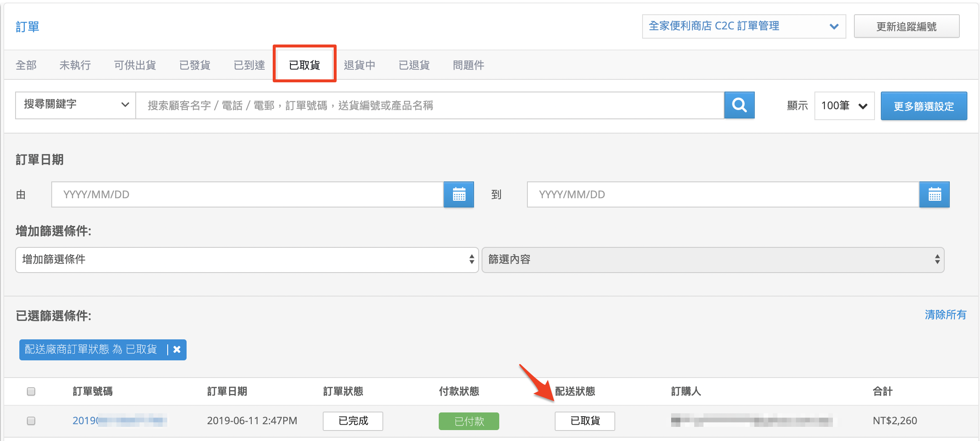Viewport: 980px width, 441px height.
Task: Click the 清除所有 link
Action: [946, 315]
